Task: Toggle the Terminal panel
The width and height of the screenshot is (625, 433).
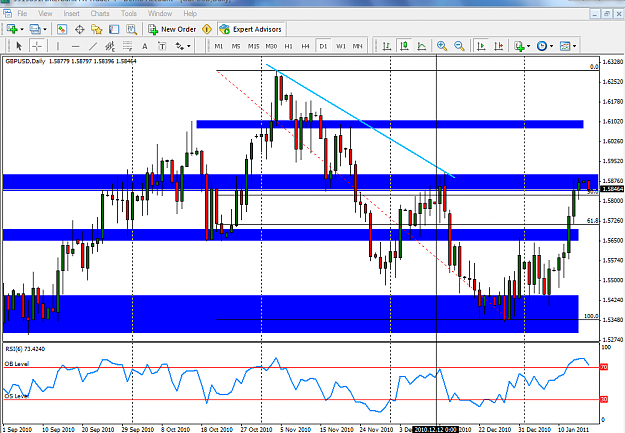Action: click(114, 29)
